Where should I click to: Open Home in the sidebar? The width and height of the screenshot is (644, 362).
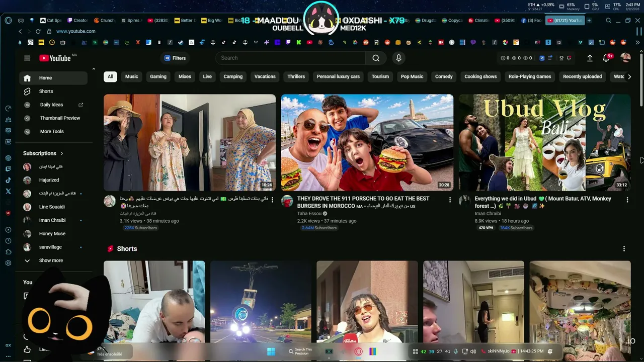click(53, 78)
